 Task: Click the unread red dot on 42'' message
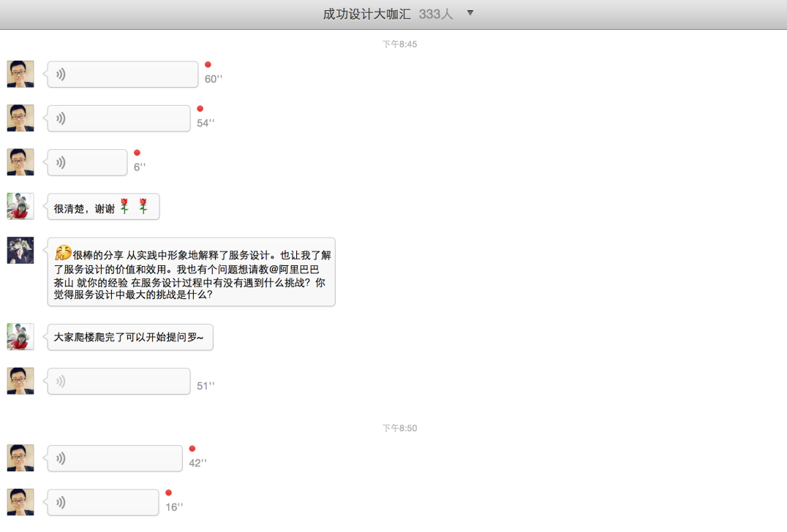point(192,449)
